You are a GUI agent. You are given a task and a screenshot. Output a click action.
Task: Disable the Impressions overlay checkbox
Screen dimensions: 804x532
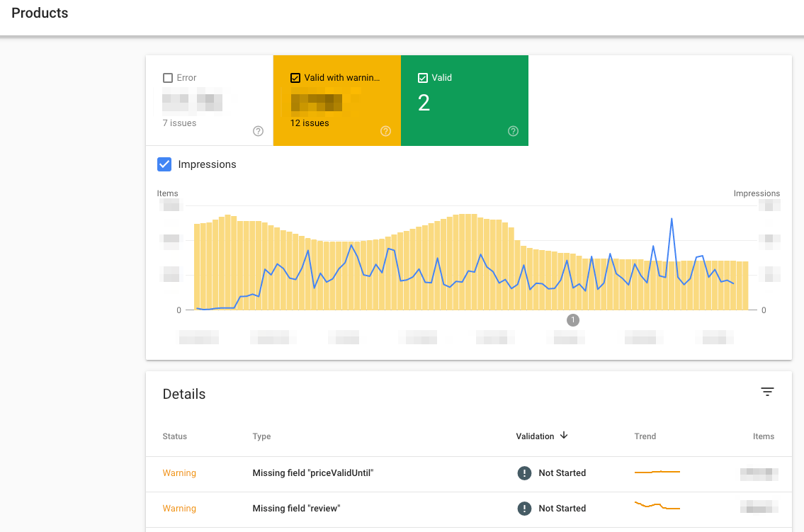164,164
